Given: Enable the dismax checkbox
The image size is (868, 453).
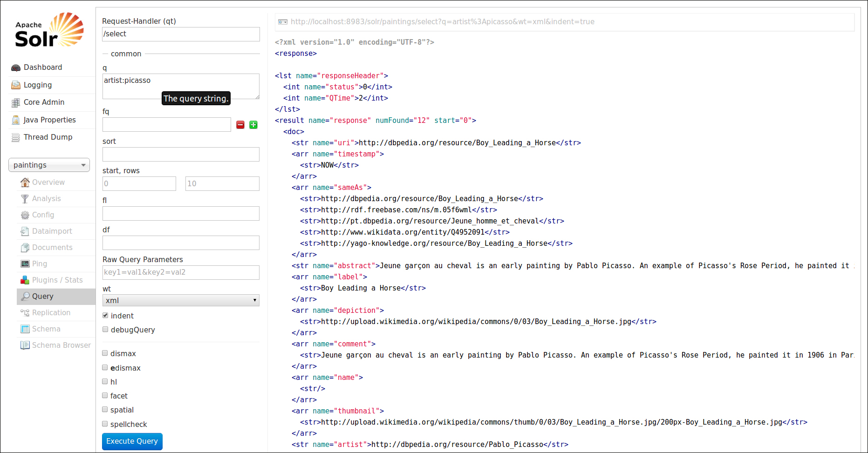Looking at the screenshot, I should (105, 353).
